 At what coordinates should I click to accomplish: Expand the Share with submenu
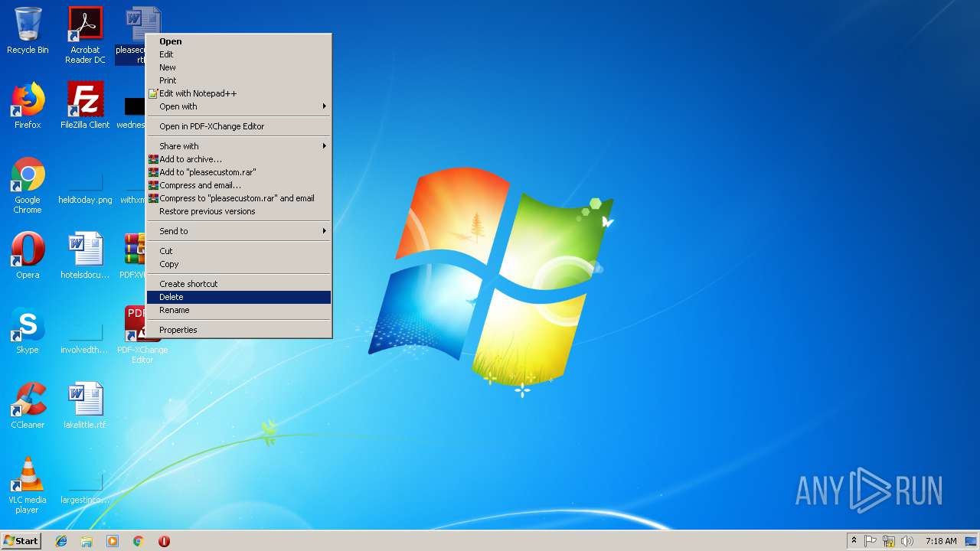pos(239,146)
